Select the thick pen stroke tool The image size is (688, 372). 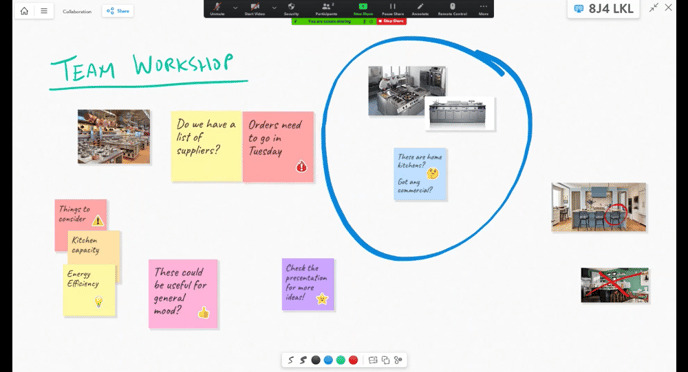(x=303, y=360)
